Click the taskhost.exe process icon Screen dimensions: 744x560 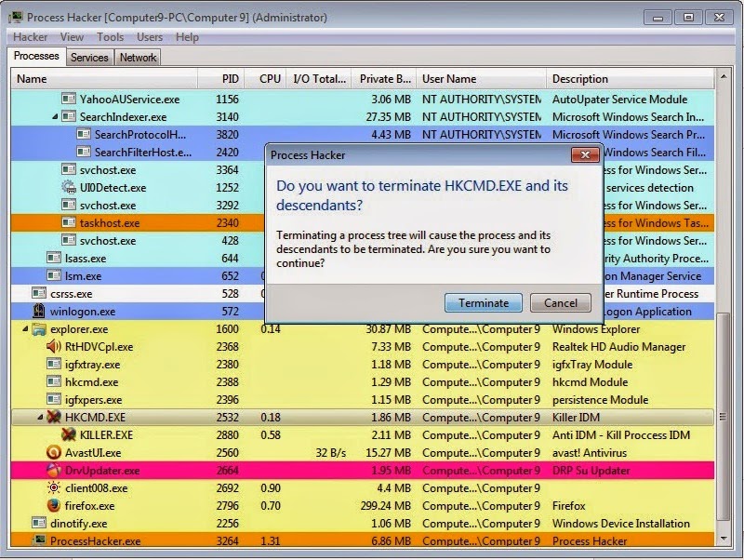[69, 222]
